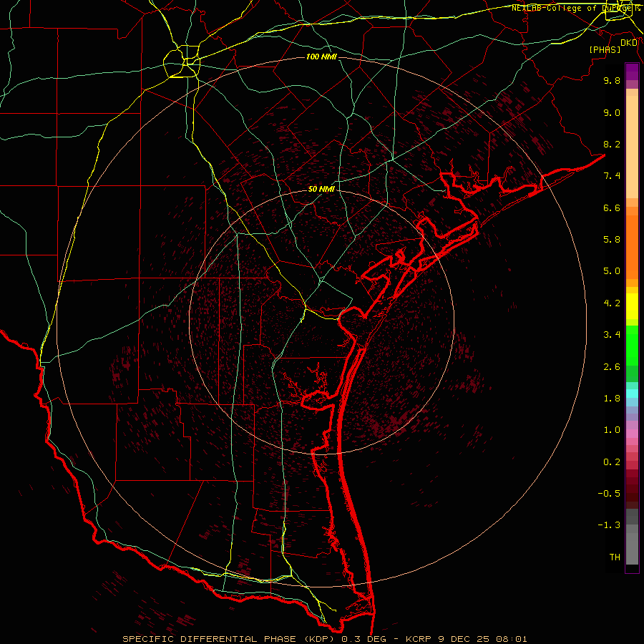Click the 1.8 scale label
This screenshot has width=644, height=644.
pyautogui.click(x=612, y=399)
